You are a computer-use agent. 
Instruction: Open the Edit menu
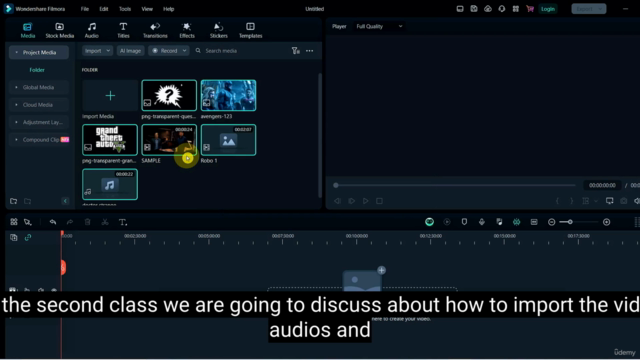(104, 9)
